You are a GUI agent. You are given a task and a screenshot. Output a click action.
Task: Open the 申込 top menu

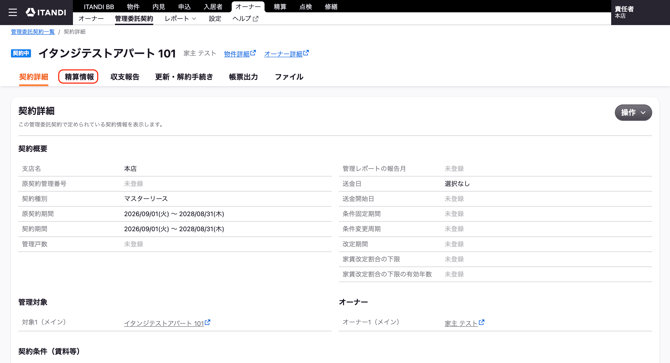(x=184, y=7)
